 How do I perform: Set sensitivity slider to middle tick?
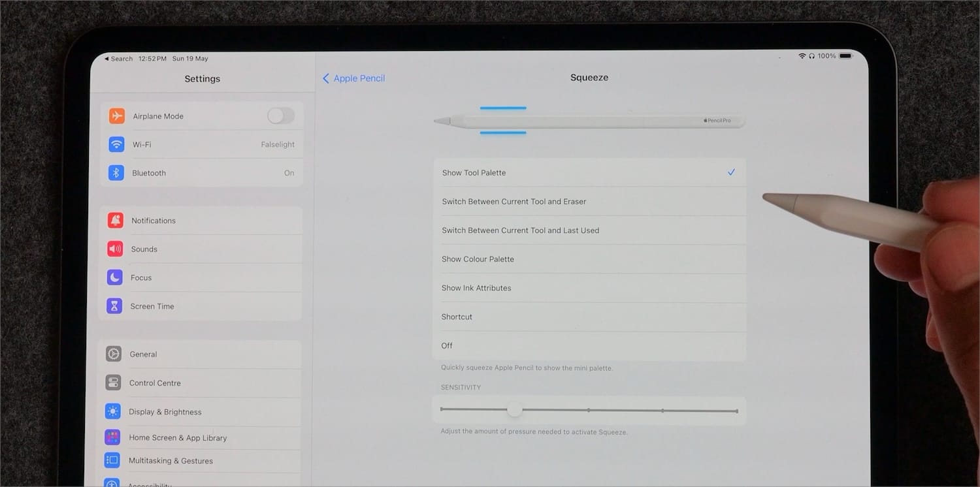click(x=589, y=410)
